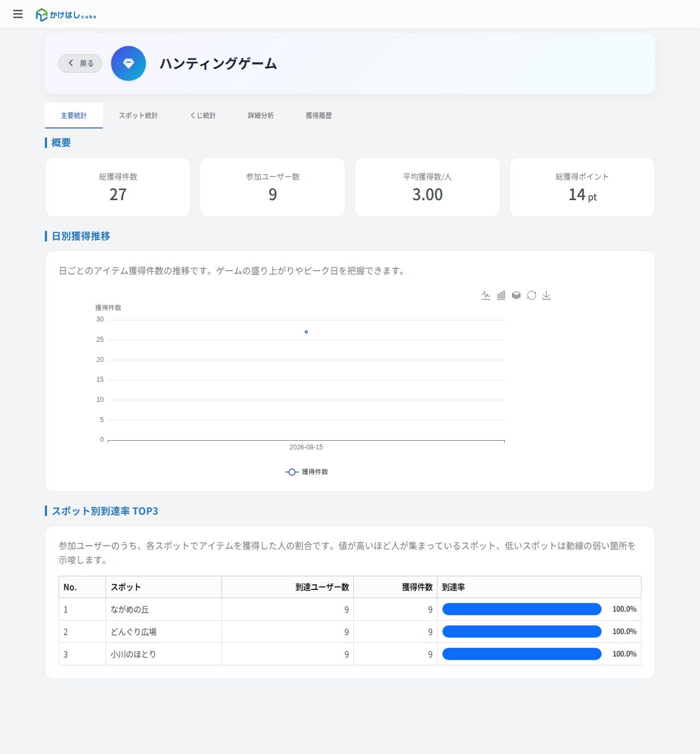Click the どんぐり広場 spot cell
Viewport: 700px width, 754px height.
tap(164, 632)
